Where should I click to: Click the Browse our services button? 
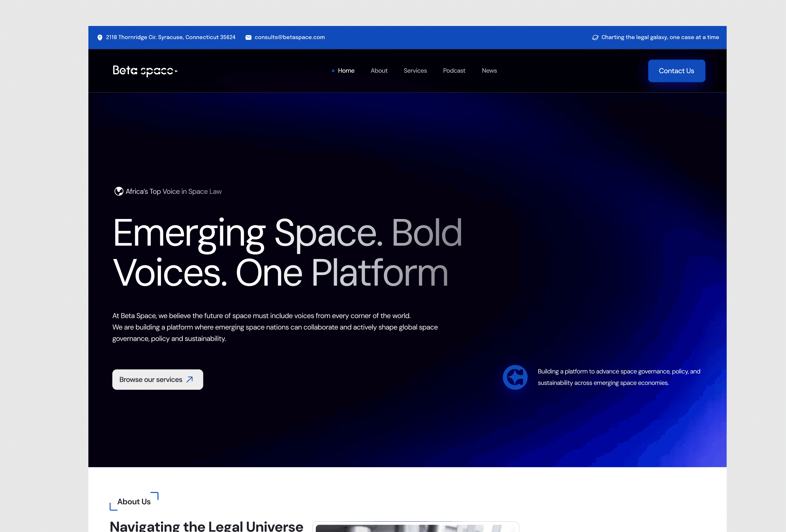coord(157,379)
